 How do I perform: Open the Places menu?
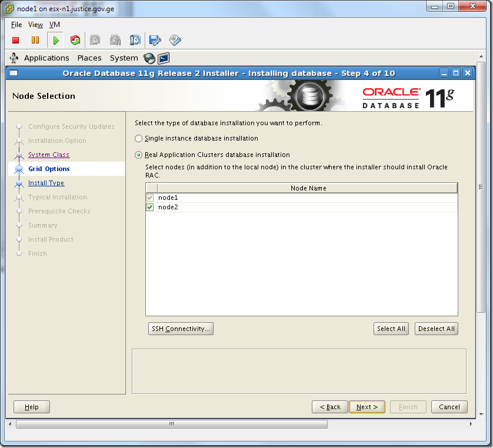(89, 58)
